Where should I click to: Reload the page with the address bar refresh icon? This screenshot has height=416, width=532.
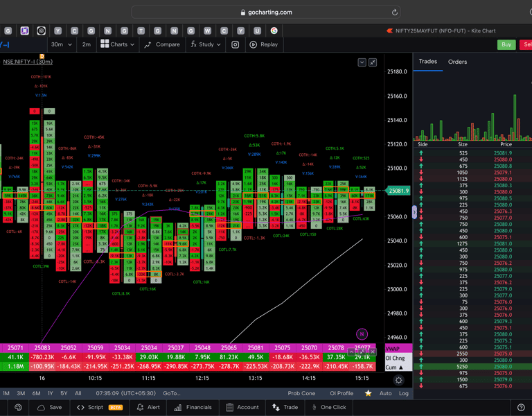pos(394,12)
